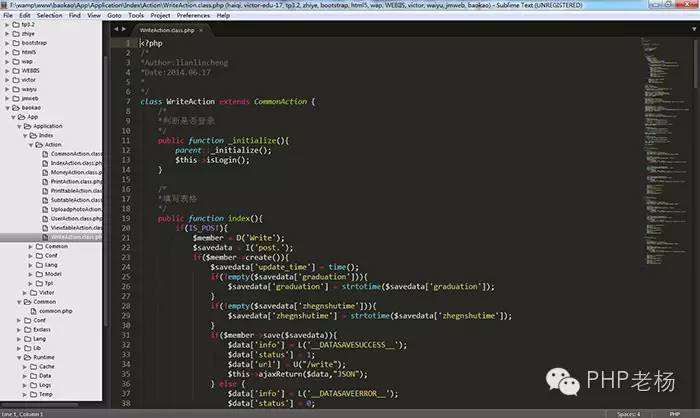Click the SubtableAction file icon
Viewport: 700px width, 418px height.
pyautogui.click(x=45, y=200)
